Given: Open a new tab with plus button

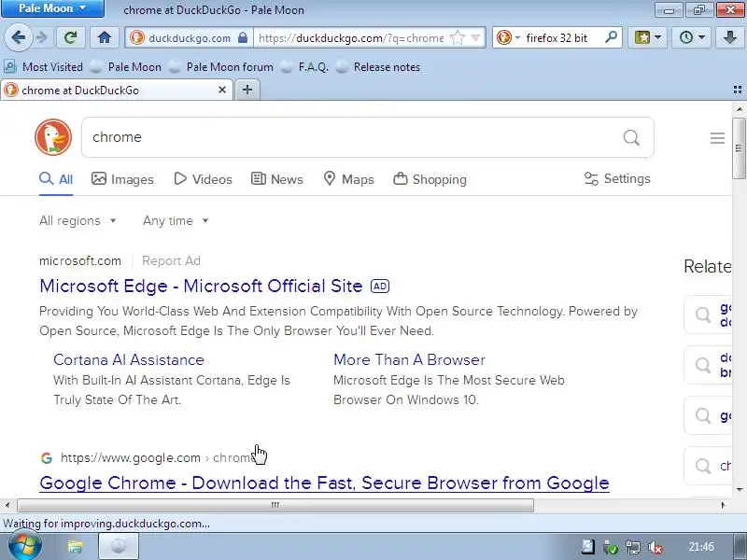Looking at the screenshot, I should pyautogui.click(x=247, y=90).
